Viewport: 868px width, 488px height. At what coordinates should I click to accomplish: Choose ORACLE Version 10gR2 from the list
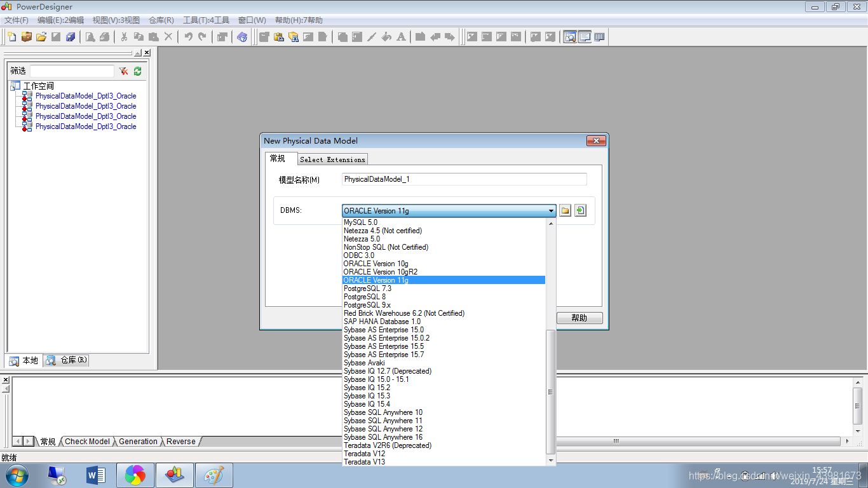click(x=444, y=272)
